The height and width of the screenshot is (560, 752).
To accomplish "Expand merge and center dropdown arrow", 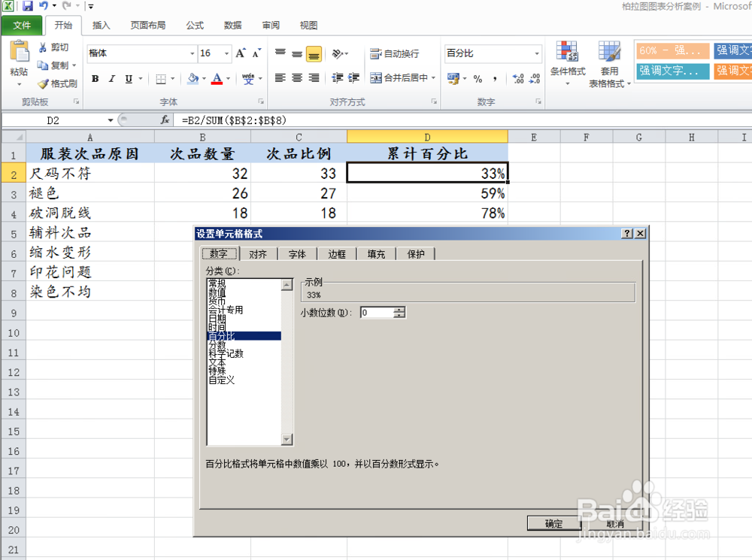I will click(434, 77).
